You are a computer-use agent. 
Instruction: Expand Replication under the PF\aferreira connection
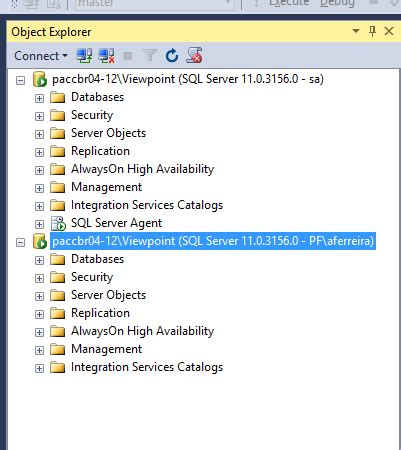[39, 314]
